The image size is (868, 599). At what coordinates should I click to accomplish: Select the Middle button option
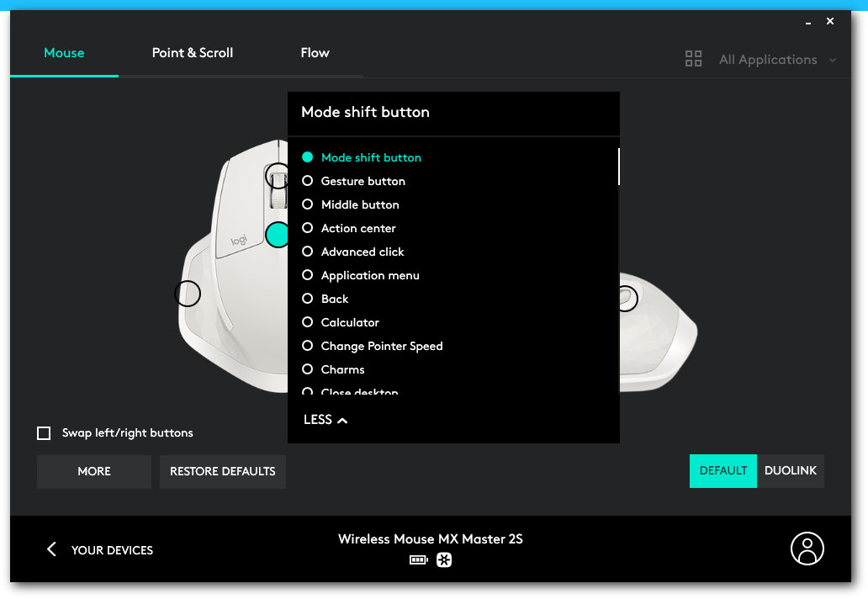[x=351, y=204]
